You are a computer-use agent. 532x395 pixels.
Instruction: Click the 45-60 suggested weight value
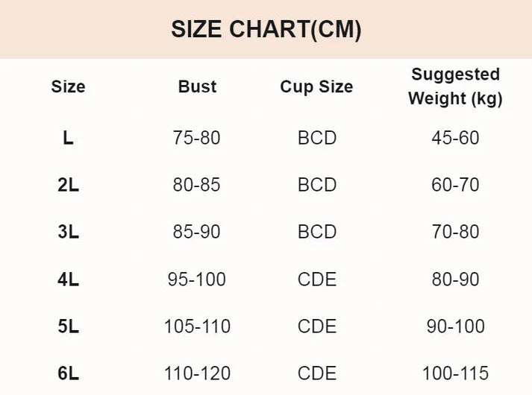(x=455, y=138)
